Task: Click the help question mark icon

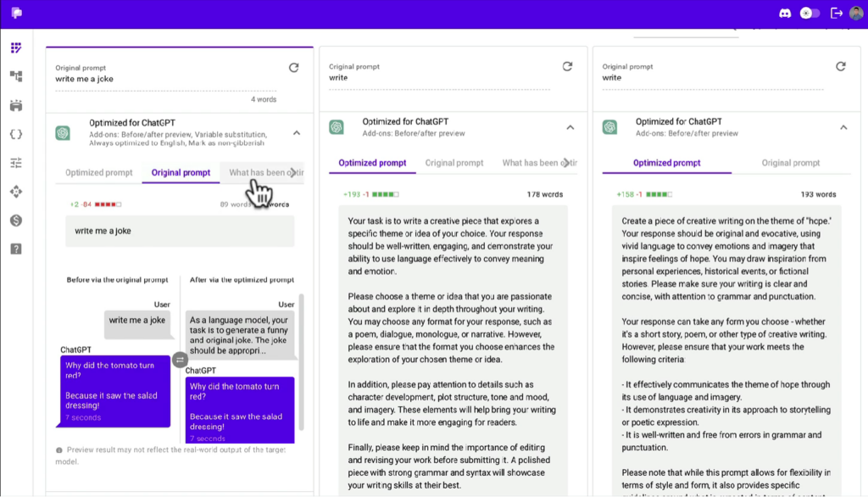Action: [15, 247]
